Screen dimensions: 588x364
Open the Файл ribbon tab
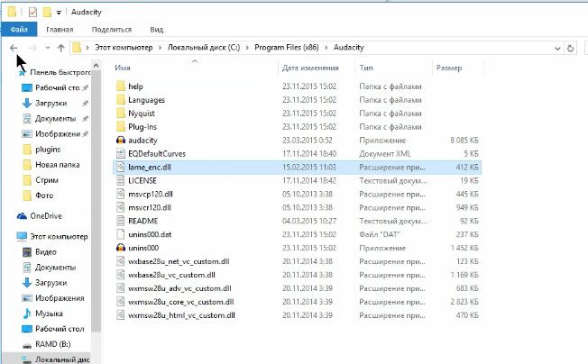point(19,29)
